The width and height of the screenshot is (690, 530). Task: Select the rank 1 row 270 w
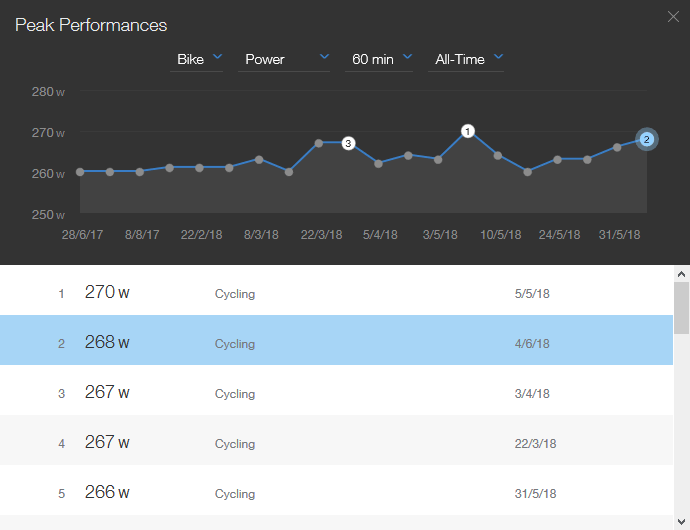pyautogui.click(x=336, y=290)
